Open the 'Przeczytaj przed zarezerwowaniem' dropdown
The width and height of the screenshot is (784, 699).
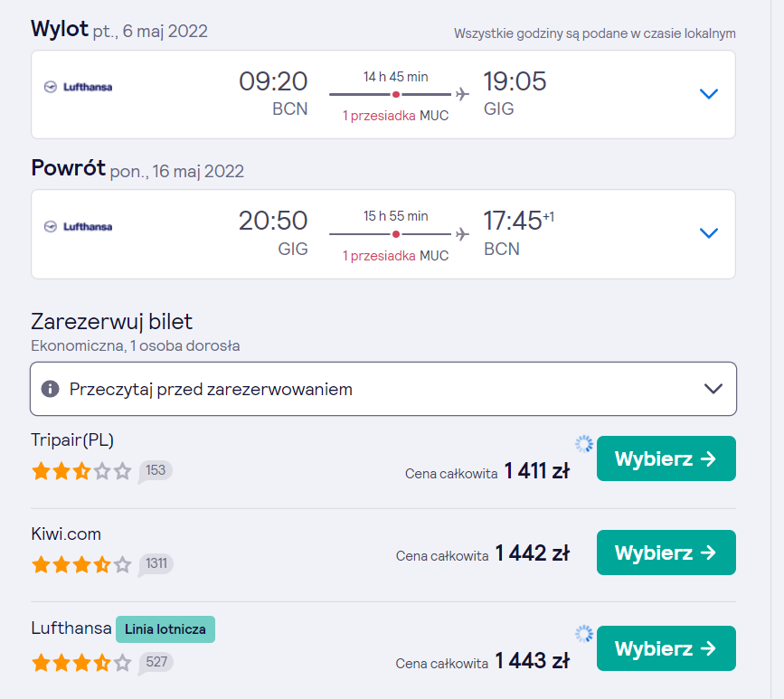pos(383,389)
